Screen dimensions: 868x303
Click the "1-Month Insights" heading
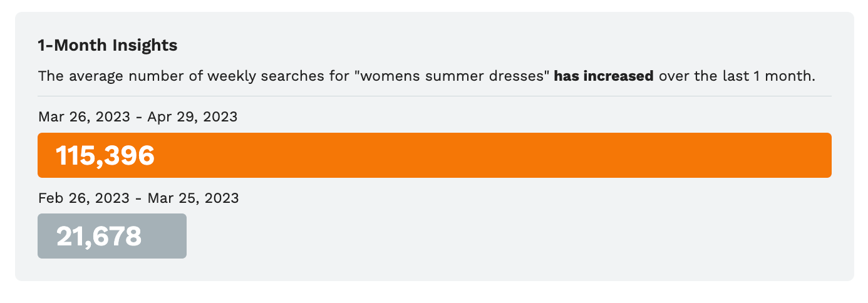[x=108, y=46]
